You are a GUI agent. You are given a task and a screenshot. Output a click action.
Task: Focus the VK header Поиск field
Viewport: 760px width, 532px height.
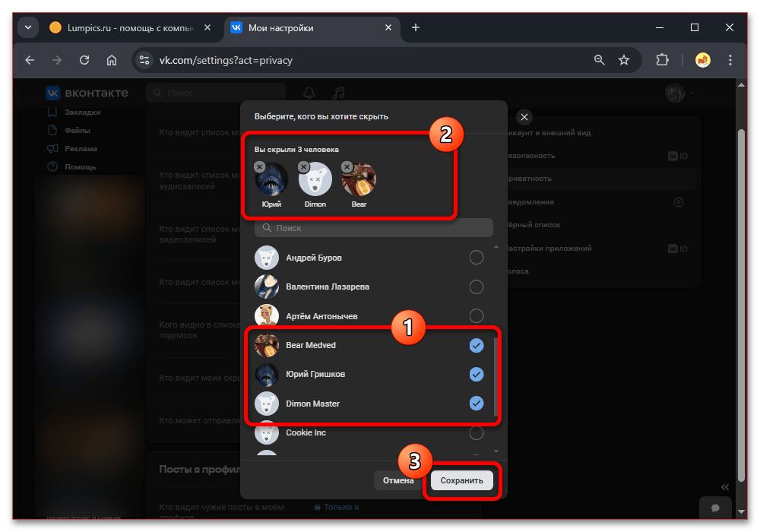(x=216, y=93)
